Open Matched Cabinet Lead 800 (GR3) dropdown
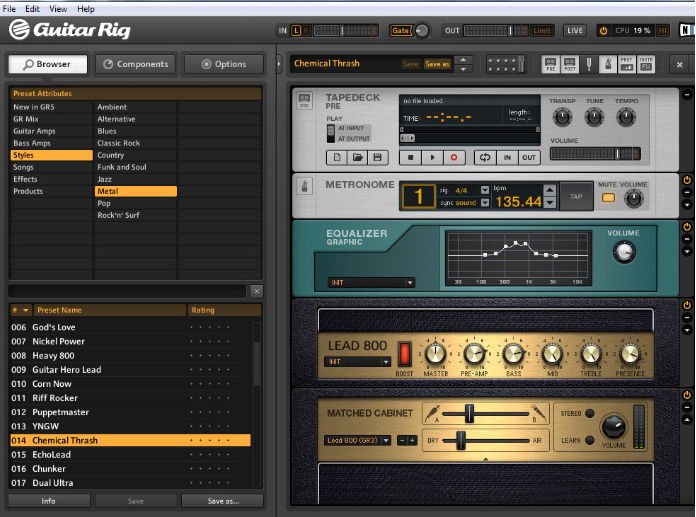The height and width of the screenshot is (517, 696). click(x=357, y=440)
